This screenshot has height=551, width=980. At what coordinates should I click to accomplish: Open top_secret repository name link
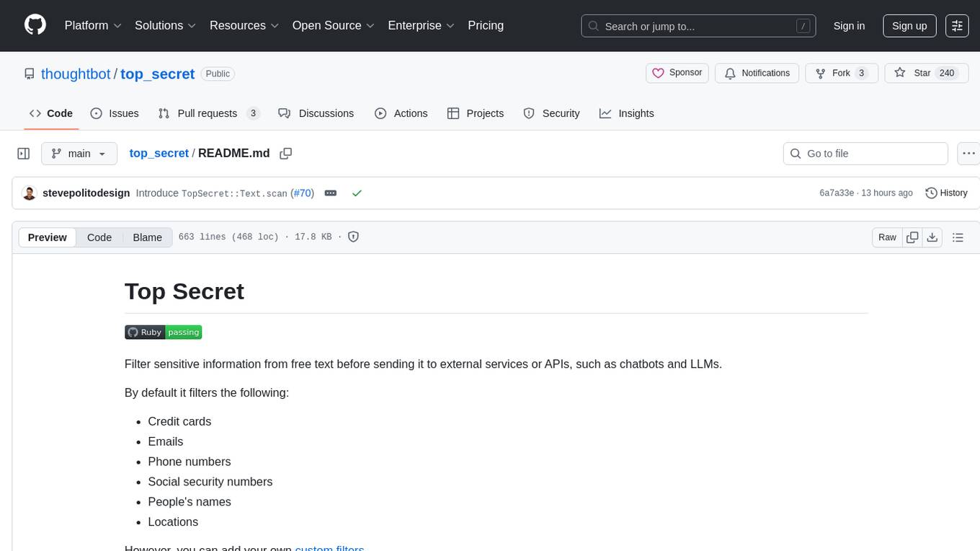(x=158, y=74)
